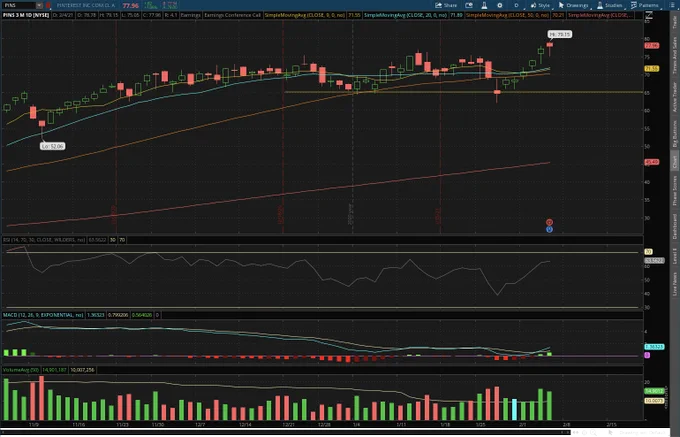
Task: Open chart settings gear icon
Action: [500, 5]
